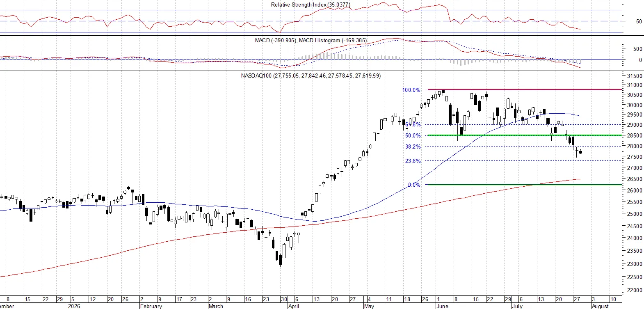Select the 22000 price axis label

[x=635, y=291]
